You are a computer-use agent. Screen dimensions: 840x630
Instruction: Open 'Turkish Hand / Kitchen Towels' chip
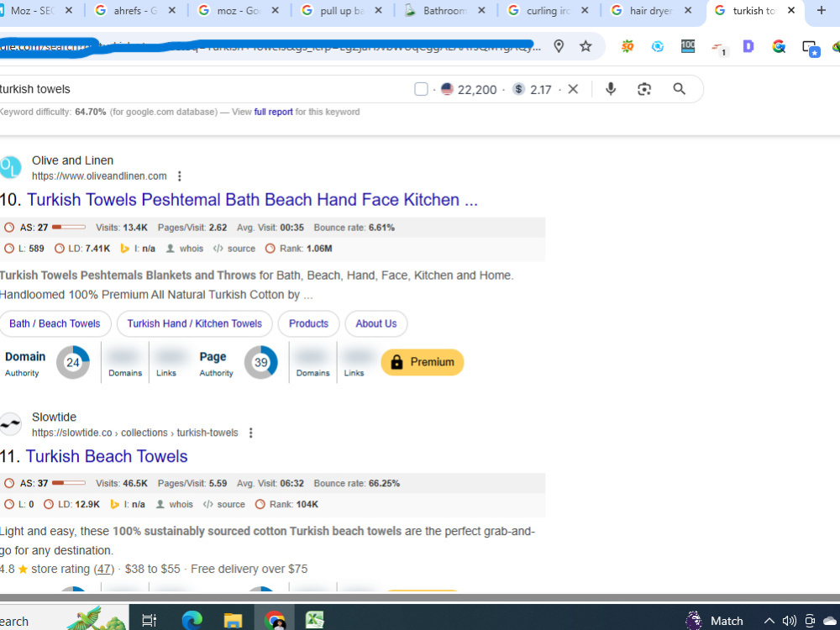coord(195,323)
